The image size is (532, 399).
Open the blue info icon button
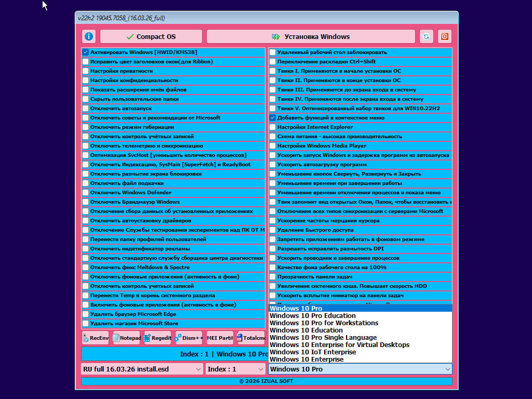89,36
